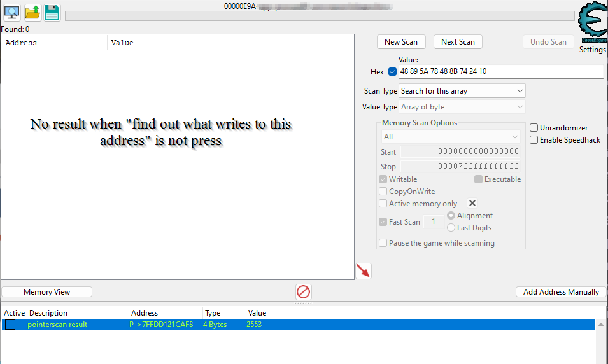The image size is (608, 364).
Task: Click the Cheat Engine logo icon
Action: point(592,23)
